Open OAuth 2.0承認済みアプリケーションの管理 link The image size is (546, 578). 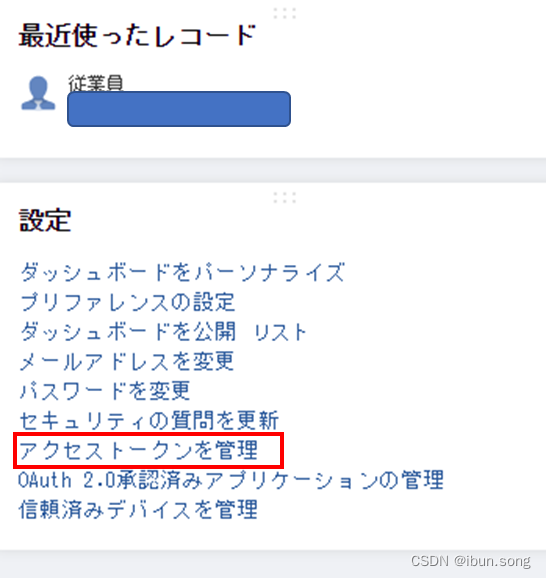231,480
